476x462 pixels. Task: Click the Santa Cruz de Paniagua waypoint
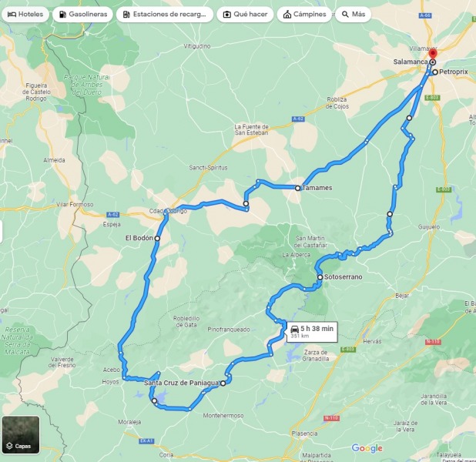[x=223, y=383]
